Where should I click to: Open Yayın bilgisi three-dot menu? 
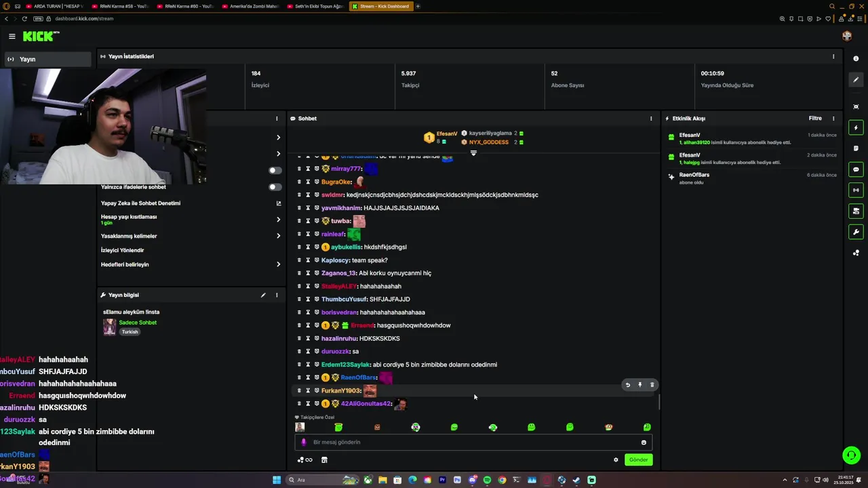click(276, 296)
